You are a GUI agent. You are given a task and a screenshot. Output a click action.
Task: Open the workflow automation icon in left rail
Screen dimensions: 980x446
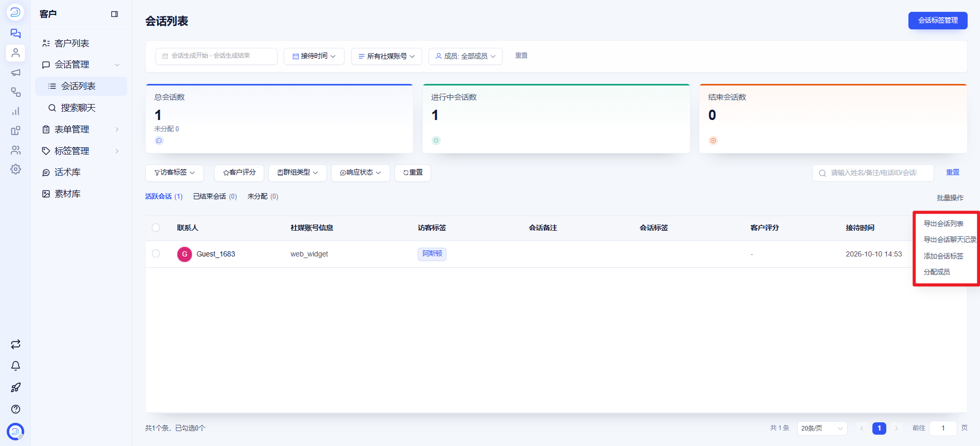tap(15, 92)
